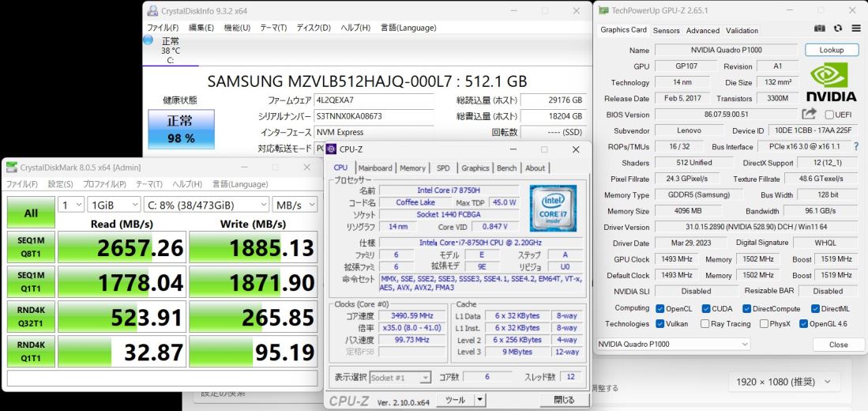
Task: Toggle the DirectCompute checkbox
Action: (x=747, y=308)
